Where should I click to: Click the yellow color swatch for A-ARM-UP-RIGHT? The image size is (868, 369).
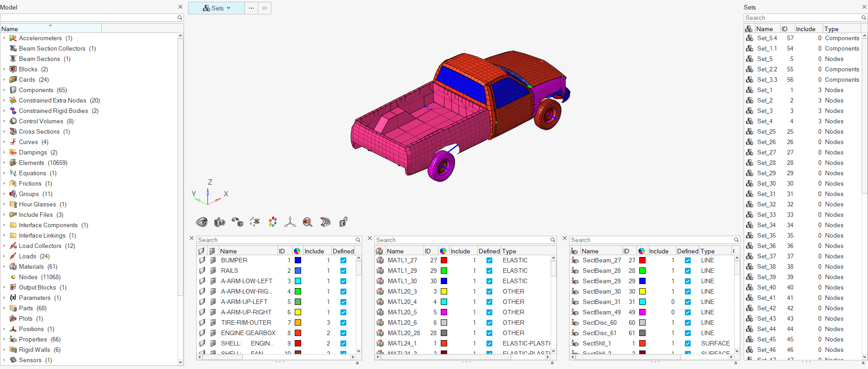(x=298, y=312)
